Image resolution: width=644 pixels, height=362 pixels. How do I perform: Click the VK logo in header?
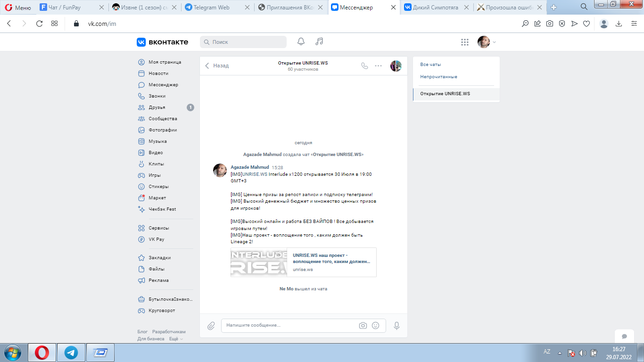pos(163,42)
